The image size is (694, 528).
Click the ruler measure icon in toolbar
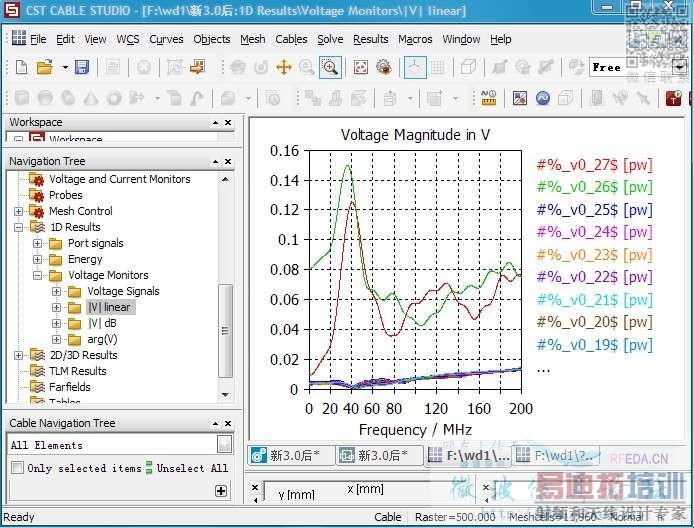tap(488, 98)
